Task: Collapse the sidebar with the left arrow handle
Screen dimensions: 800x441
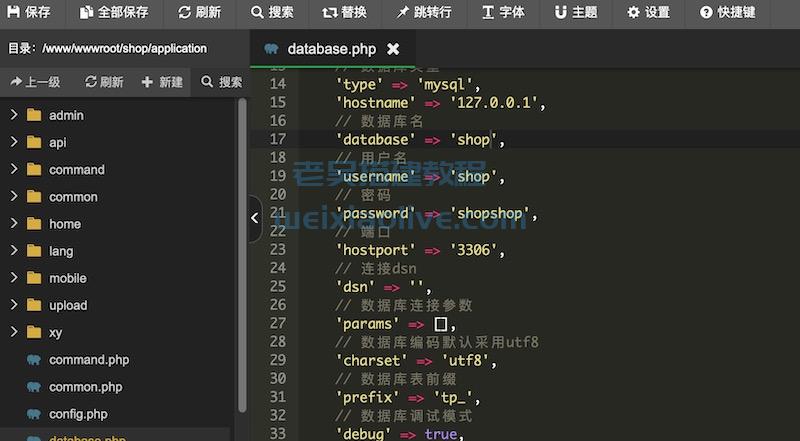Action: (255, 218)
